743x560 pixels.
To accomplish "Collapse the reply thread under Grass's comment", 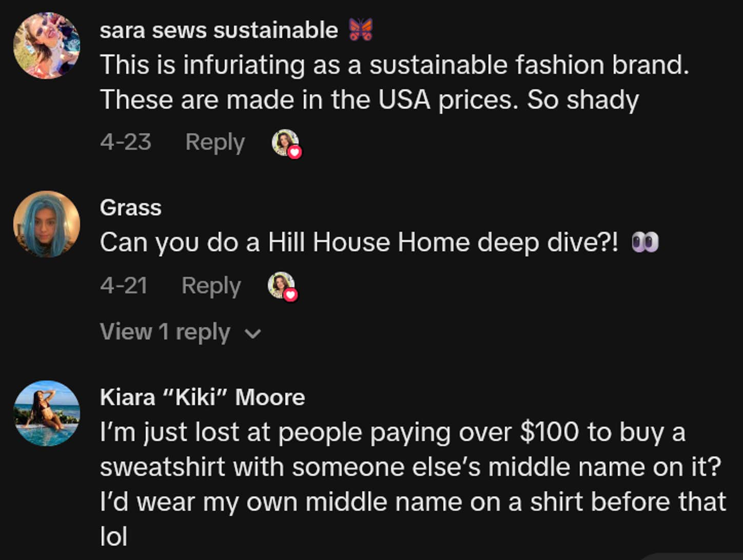I will tap(165, 332).
